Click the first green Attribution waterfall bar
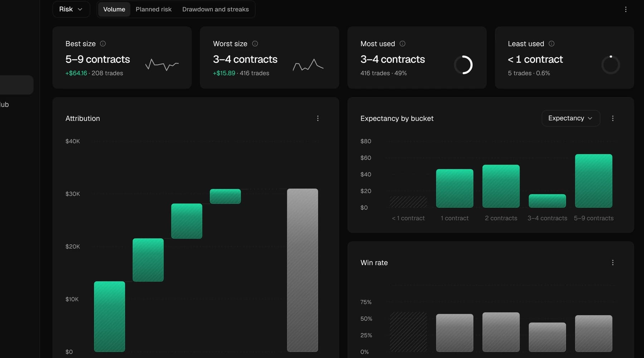Viewport: 644px width, 358px height. point(109,317)
